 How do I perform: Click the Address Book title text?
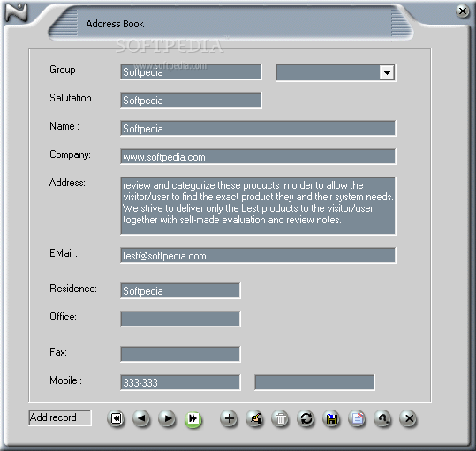coord(115,24)
